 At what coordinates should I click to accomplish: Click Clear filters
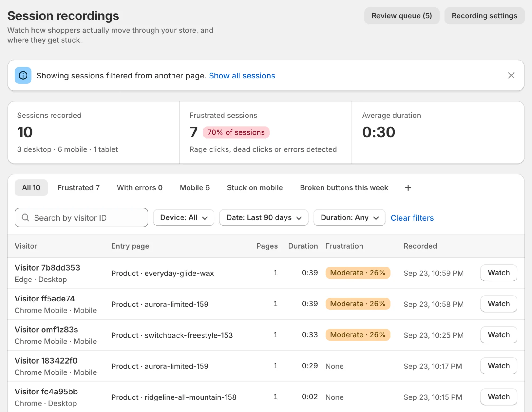tap(412, 218)
